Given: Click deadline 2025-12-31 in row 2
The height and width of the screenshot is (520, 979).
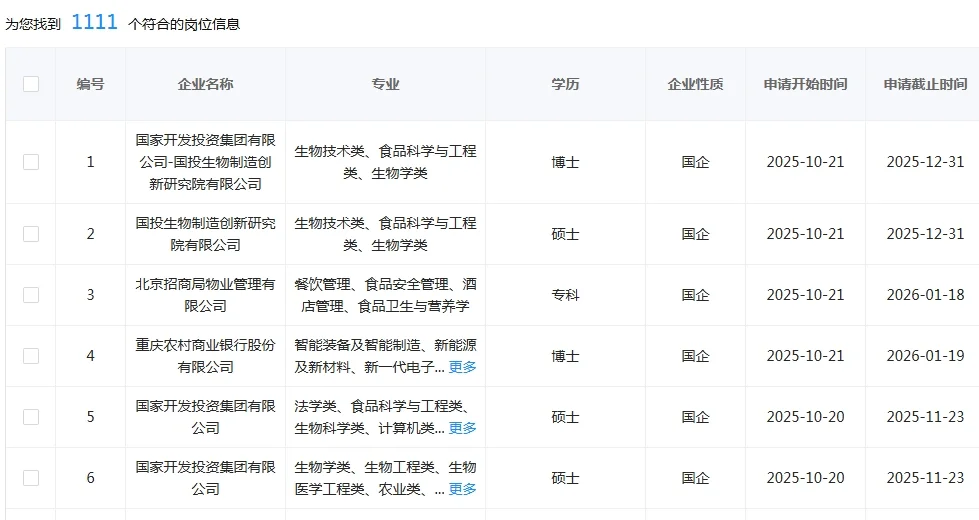Looking at the screenshot, I should [x=925, y=234].
